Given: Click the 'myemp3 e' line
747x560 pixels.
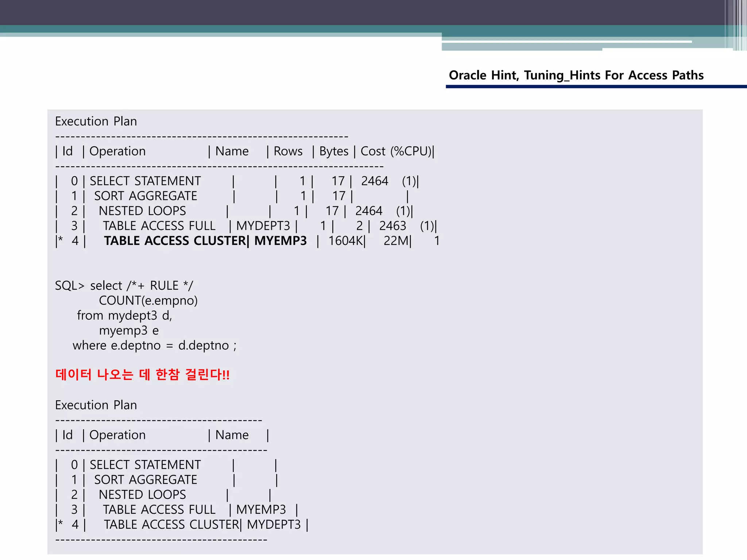Looking at the screenshot, I should (129, 331).
